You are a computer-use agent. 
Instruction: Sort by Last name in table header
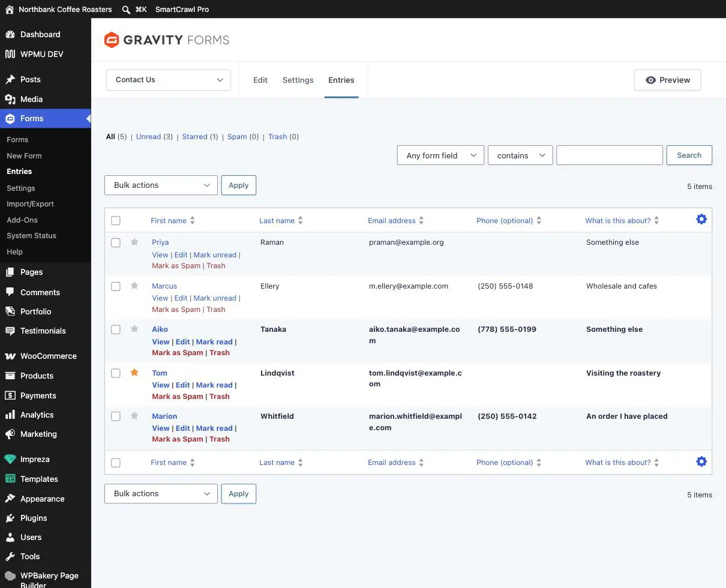click(x=281, y=221)
